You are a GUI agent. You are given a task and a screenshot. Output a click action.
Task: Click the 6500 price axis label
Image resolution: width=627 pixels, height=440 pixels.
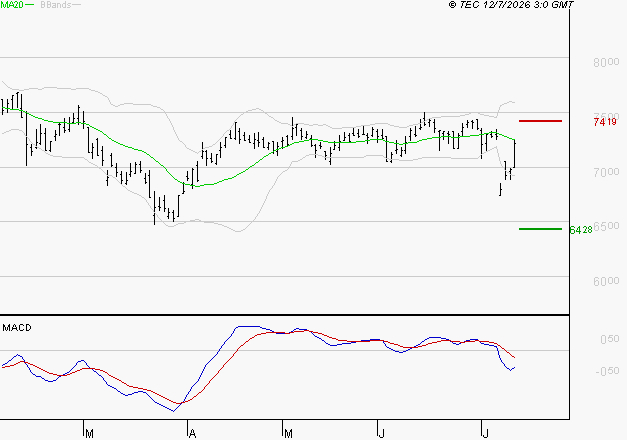pos(607,226)
